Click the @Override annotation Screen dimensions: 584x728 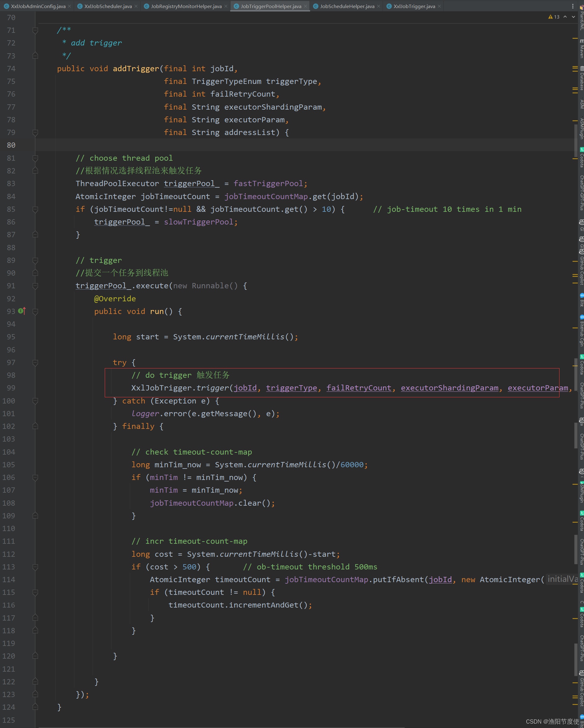coord(115,299)
